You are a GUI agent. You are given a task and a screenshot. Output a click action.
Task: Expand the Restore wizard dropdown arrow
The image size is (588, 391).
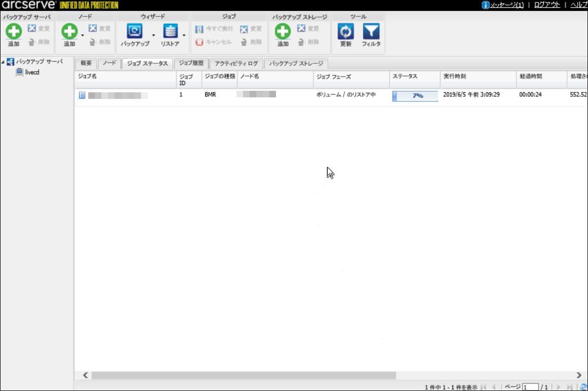point(184,35)
